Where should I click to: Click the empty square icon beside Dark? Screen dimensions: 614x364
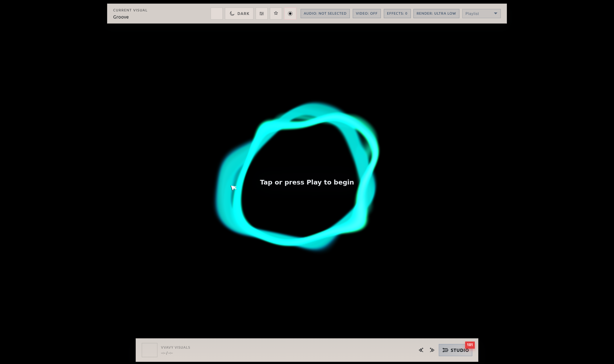pyautogui.click(x=217, y=13)
